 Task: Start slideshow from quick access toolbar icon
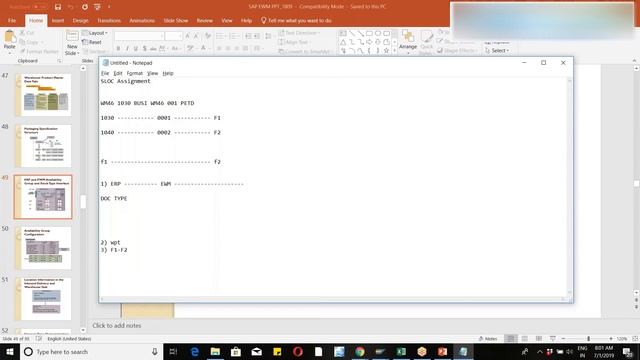[97, 7]
